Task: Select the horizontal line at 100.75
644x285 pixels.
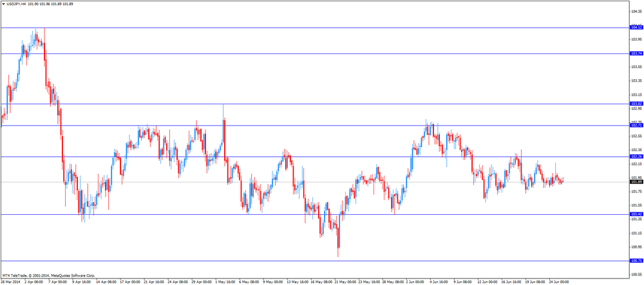Action: click(x=315, y=261)
